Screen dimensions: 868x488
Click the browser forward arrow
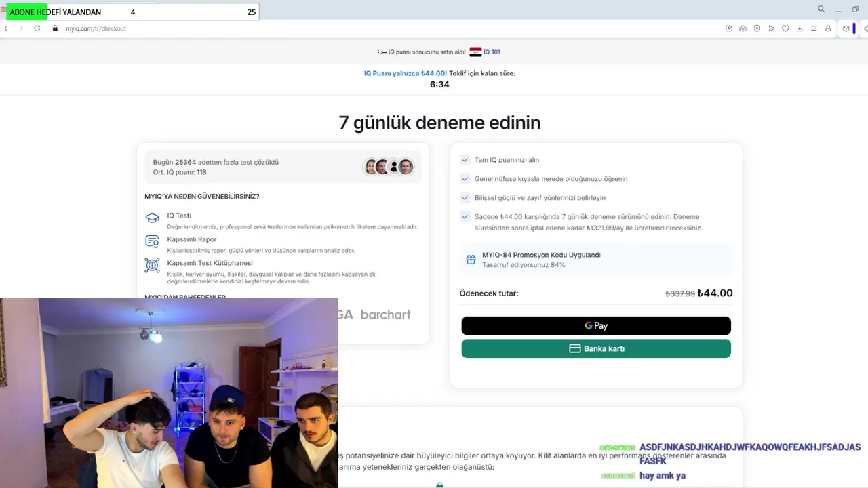pyautogui.click(x=21, y=28)
